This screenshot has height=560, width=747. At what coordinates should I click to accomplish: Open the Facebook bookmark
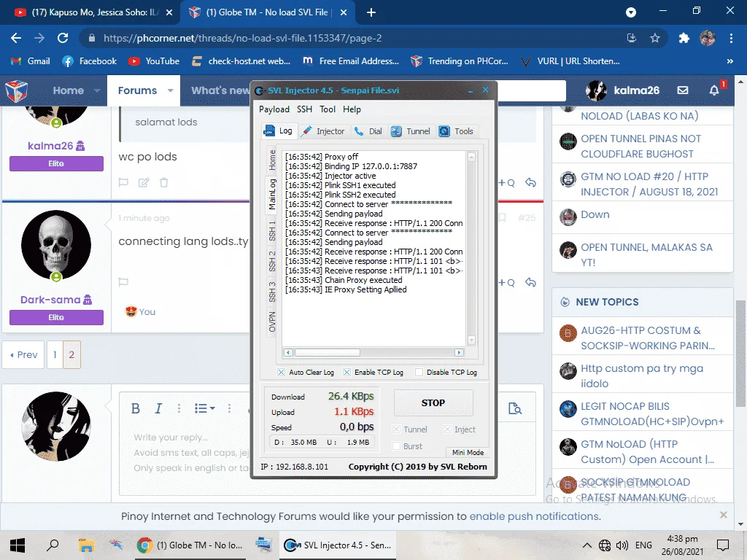[x=90, y=61]
